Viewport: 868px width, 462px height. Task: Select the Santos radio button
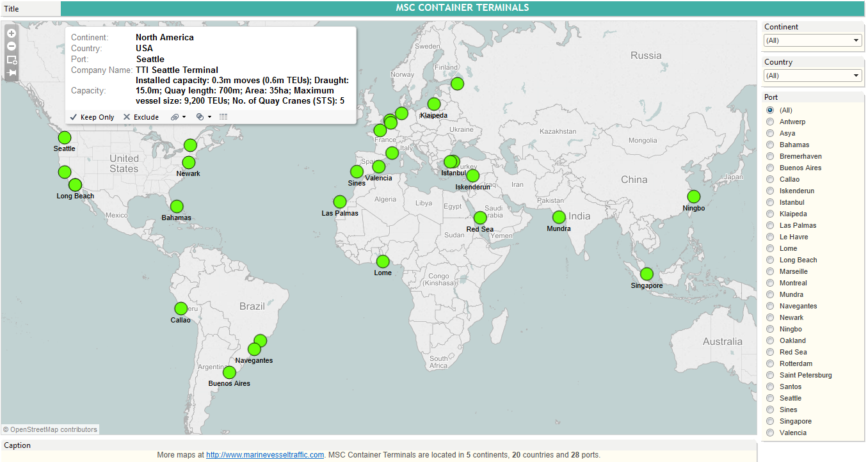click(x=770, y=386)
